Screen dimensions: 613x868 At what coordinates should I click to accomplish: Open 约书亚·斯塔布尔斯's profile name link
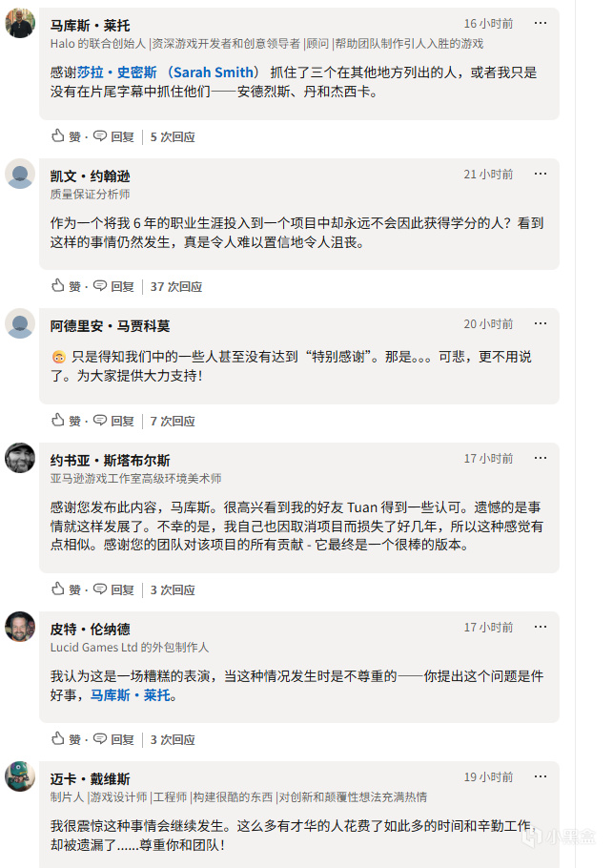coord(111,461)
